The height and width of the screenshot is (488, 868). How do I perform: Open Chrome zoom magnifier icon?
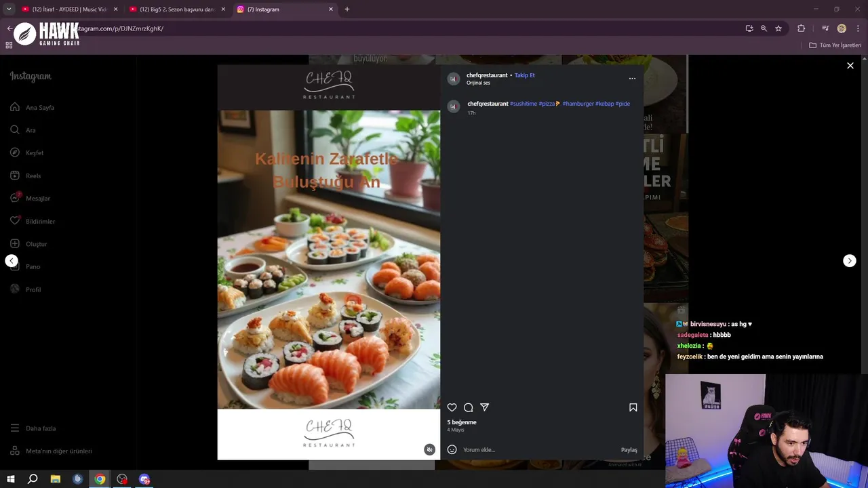764,28
